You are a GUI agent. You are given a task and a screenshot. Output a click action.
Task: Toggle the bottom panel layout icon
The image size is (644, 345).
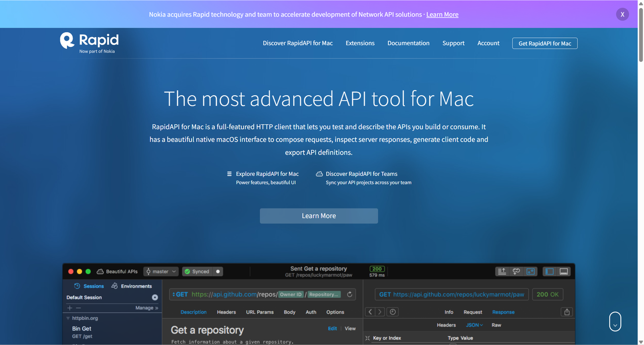click(564, 271)
